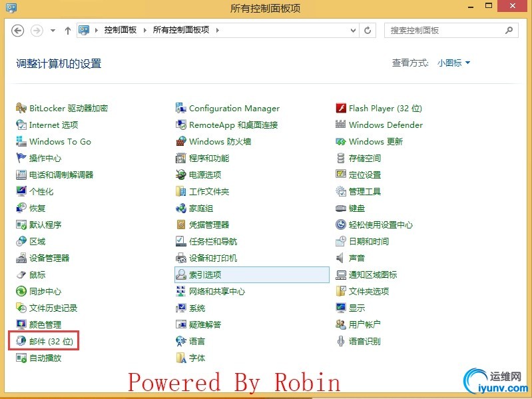Image resolution: width=532 pixels, height=399 pixels.
Task: Open the Configuration Manager icon
Action: [181, 108]
